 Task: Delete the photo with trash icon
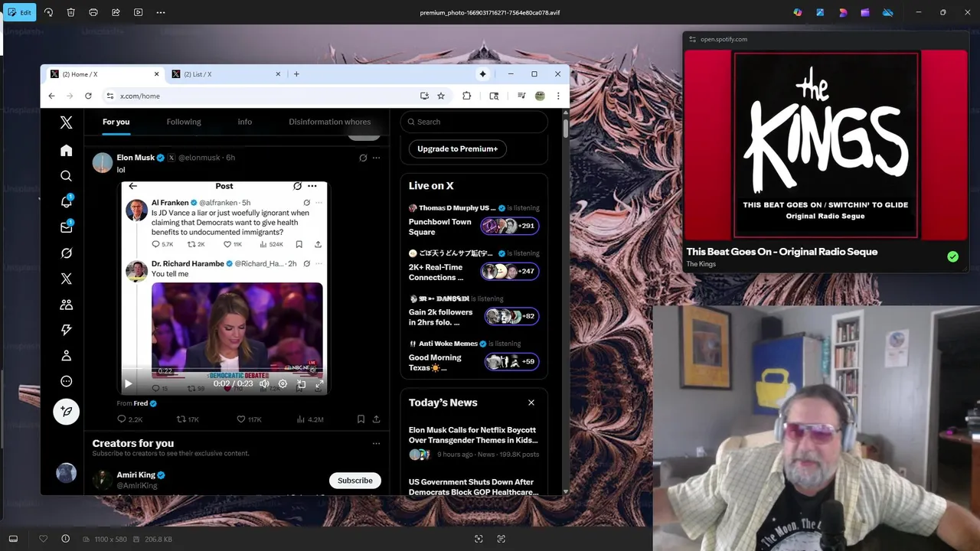[x=71, y=12]
